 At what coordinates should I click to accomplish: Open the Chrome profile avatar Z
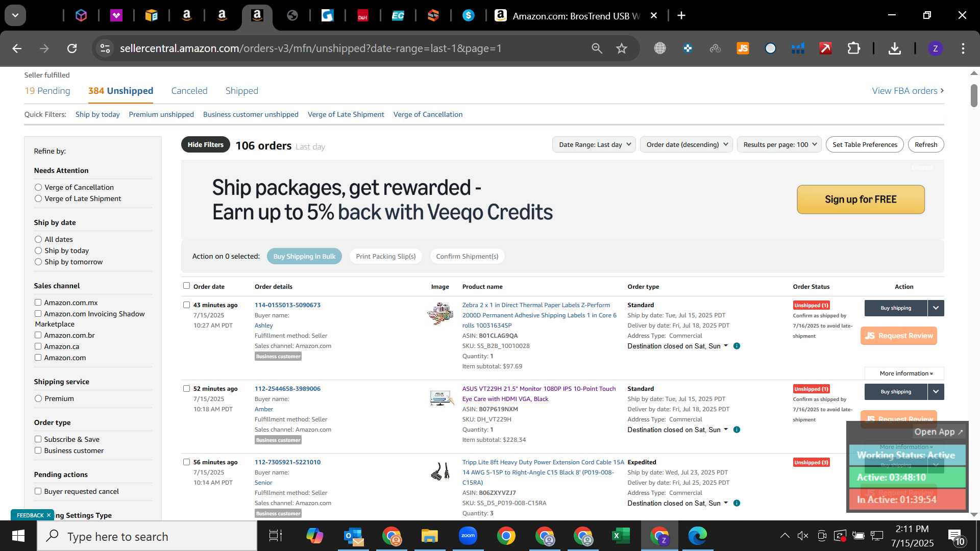pos(935,48)
